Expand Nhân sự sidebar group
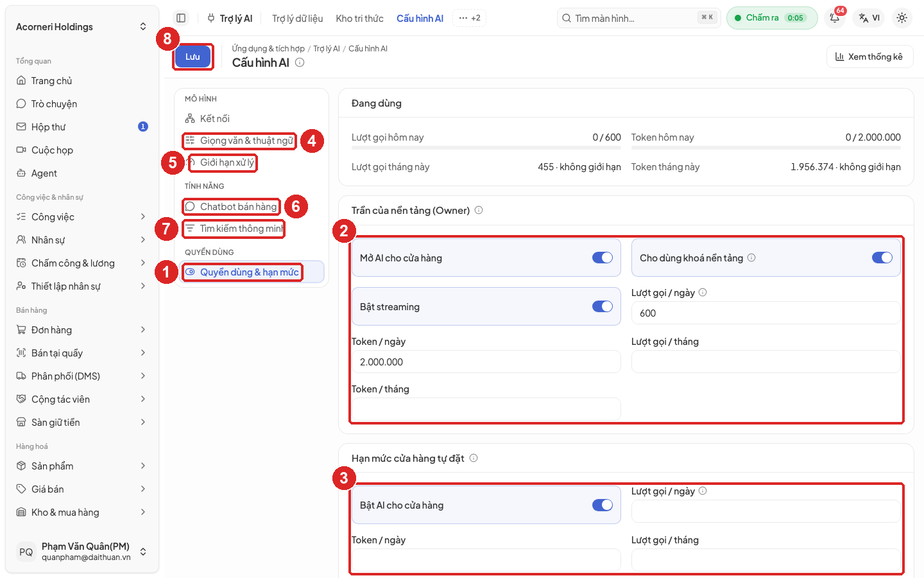The height and width of the screenshot is (578, 924). pyautogui.click(x=82, y=240)
